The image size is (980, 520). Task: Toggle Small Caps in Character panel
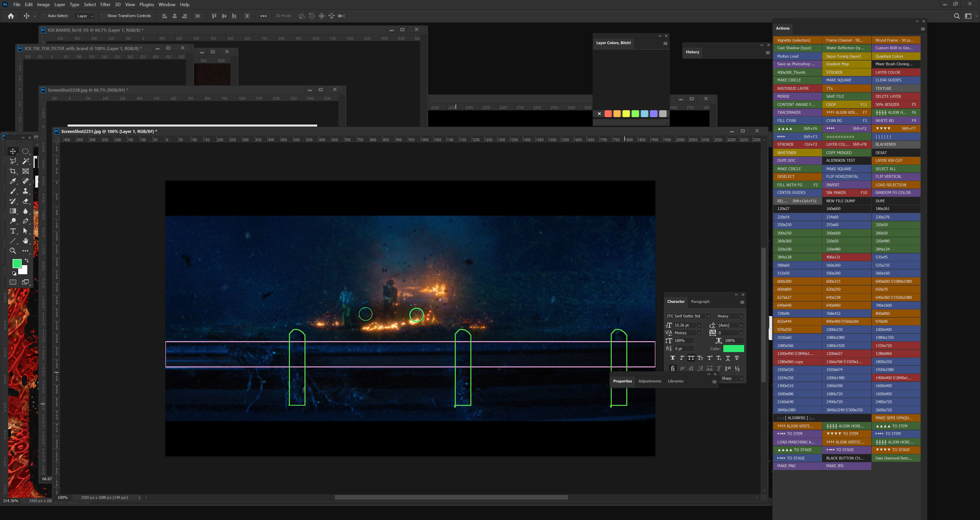click(x=700, y=358)
